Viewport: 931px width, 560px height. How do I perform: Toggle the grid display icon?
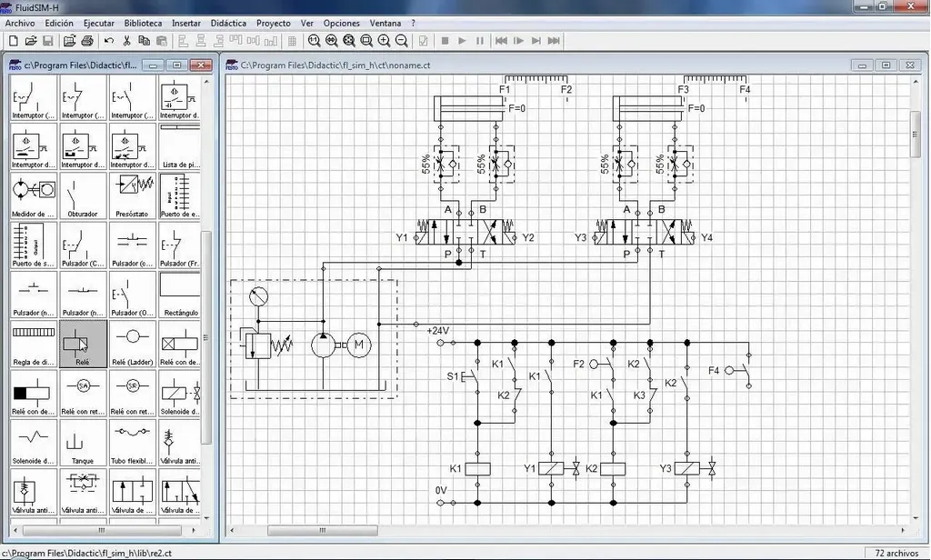pyautogui.click(x=292, y=41)
